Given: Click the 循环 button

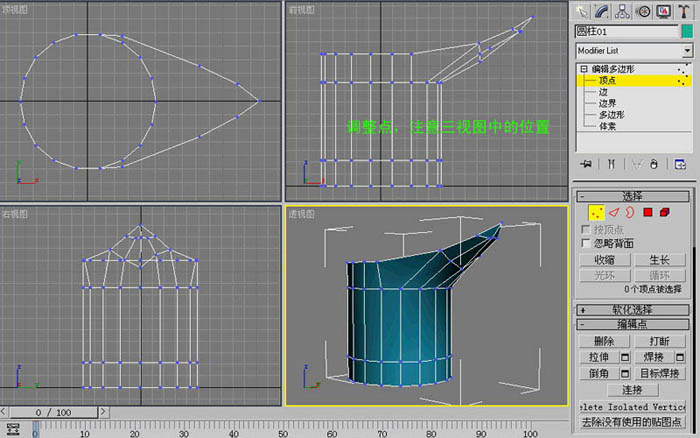Looking at the screenshot, I should (x=660, y=275).
